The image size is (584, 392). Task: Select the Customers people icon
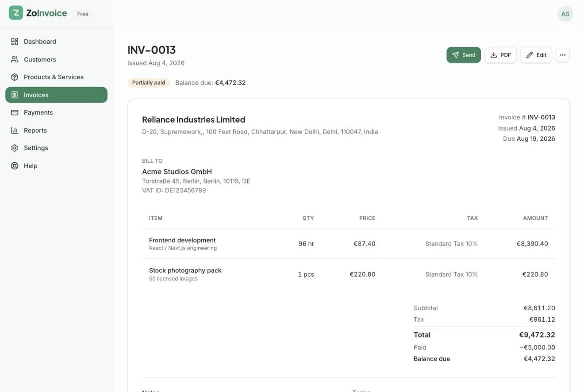[x=15, y=59]
